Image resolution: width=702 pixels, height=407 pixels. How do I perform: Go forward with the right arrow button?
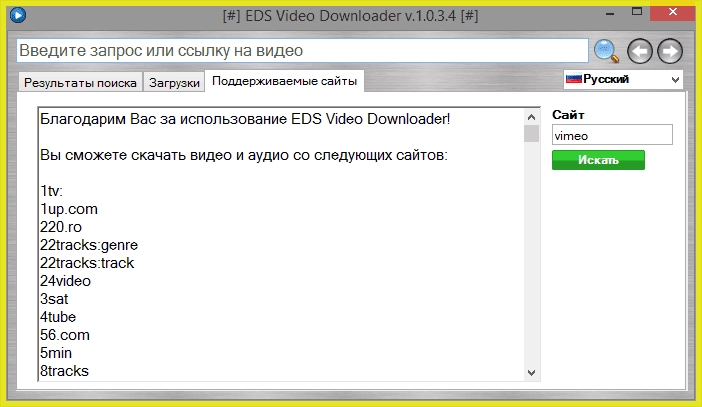tap(670, 51)
